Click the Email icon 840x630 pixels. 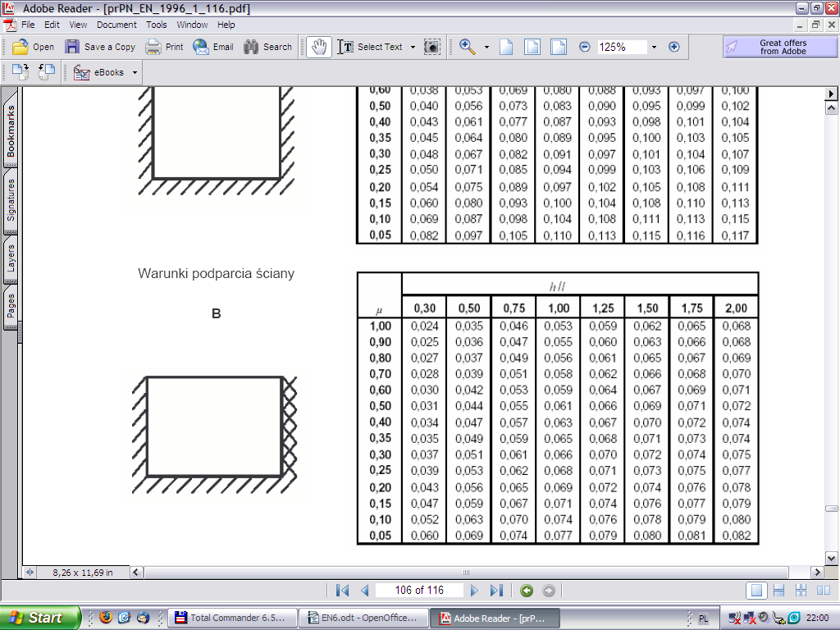click(201, 47)
